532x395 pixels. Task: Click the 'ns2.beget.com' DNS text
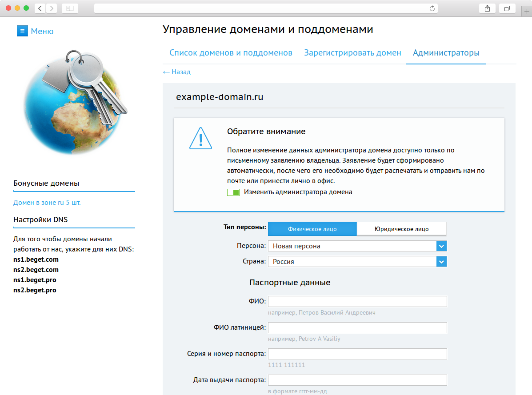(36, 270)
